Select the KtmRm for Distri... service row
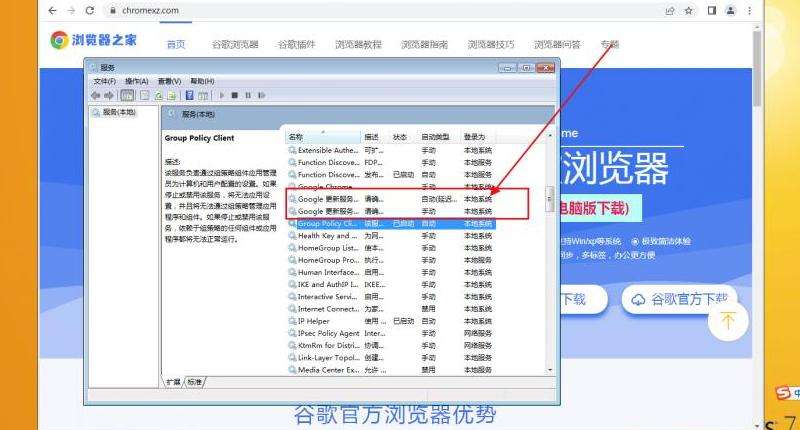The height and width of the screenshot is (430, 800). tap(390, 346)
